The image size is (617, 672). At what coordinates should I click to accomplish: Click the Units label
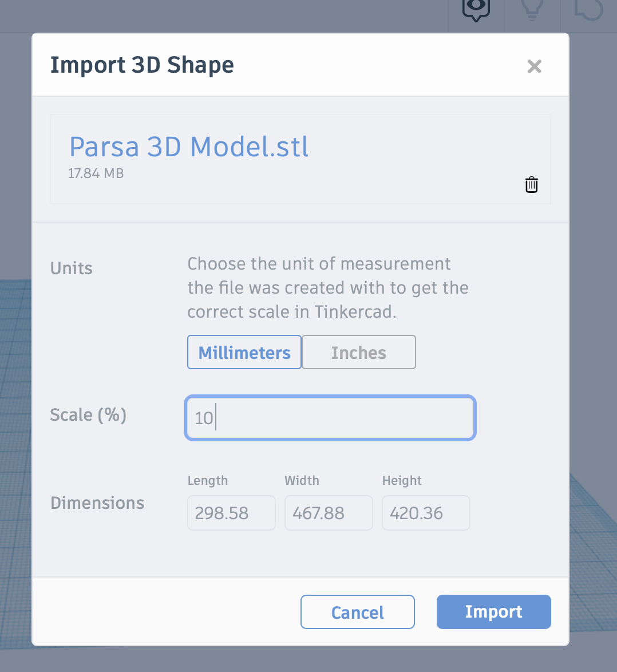pyautogui.click(x=72, y=268)
